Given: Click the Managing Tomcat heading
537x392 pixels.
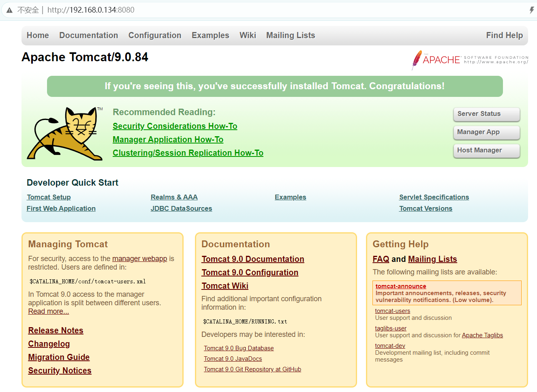Looking at the screenshot, I should pyautogui.click(x=68, y=244).
